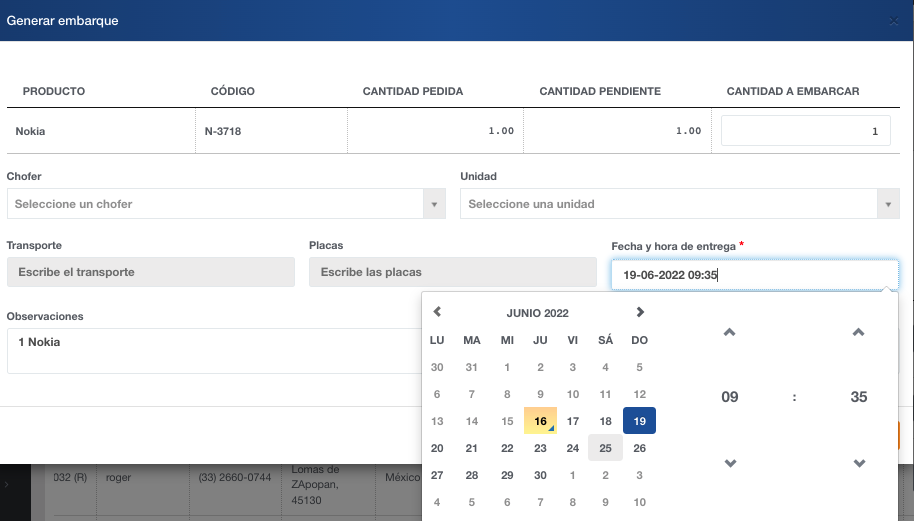The image size is (914, 521).
Task: Advance calendar to next month
Action: [640, 313]
